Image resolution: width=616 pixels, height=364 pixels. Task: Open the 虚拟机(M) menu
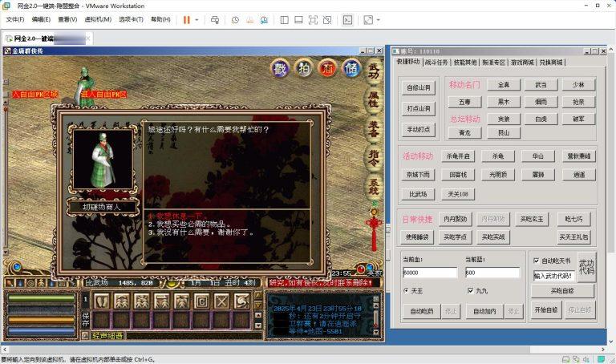(97, 19)
